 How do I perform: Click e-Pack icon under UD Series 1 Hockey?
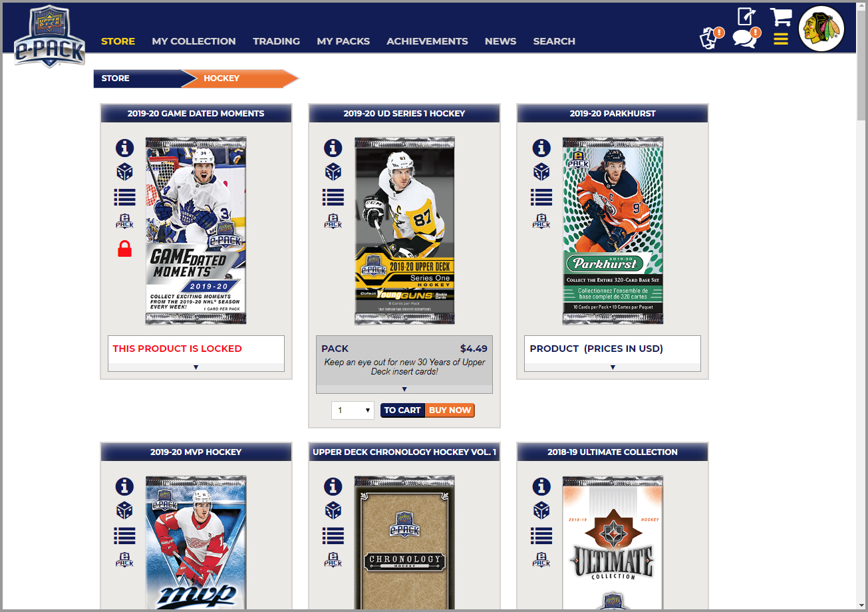click(333, 222)
